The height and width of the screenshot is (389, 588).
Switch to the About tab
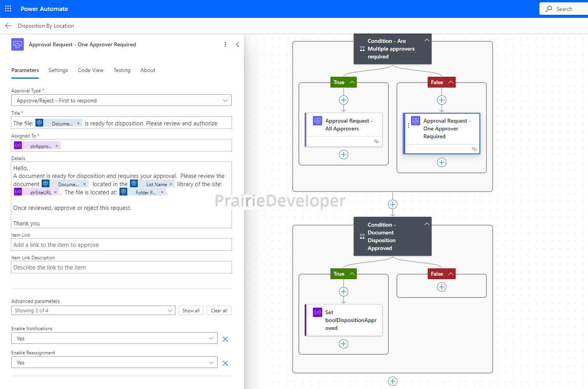[148, 70]
